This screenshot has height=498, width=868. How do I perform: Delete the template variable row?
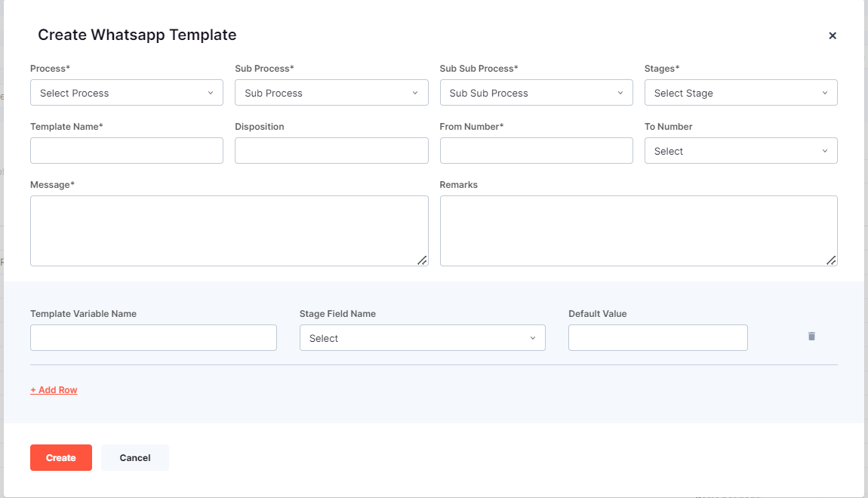point(811,336)
